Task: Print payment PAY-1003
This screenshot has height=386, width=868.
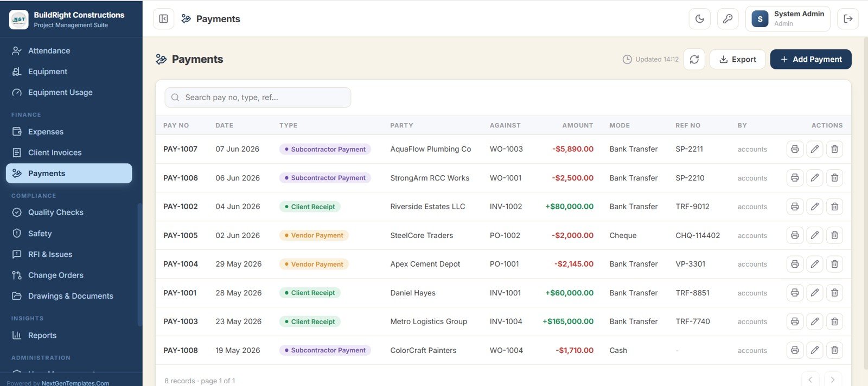Action: coord(795,321)
